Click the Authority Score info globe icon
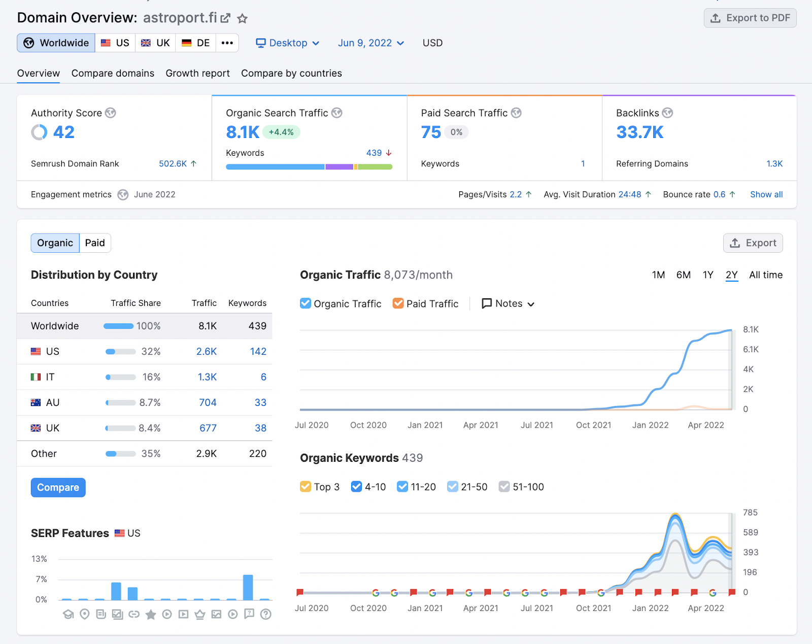Image resolution: width=812 pixels, height=644 pixels. tap(111, 113)
